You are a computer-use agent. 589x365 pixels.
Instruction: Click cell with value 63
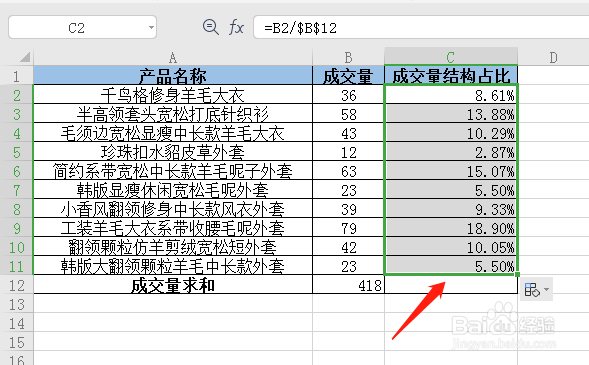pyautogui.click(x=348, y=171)
